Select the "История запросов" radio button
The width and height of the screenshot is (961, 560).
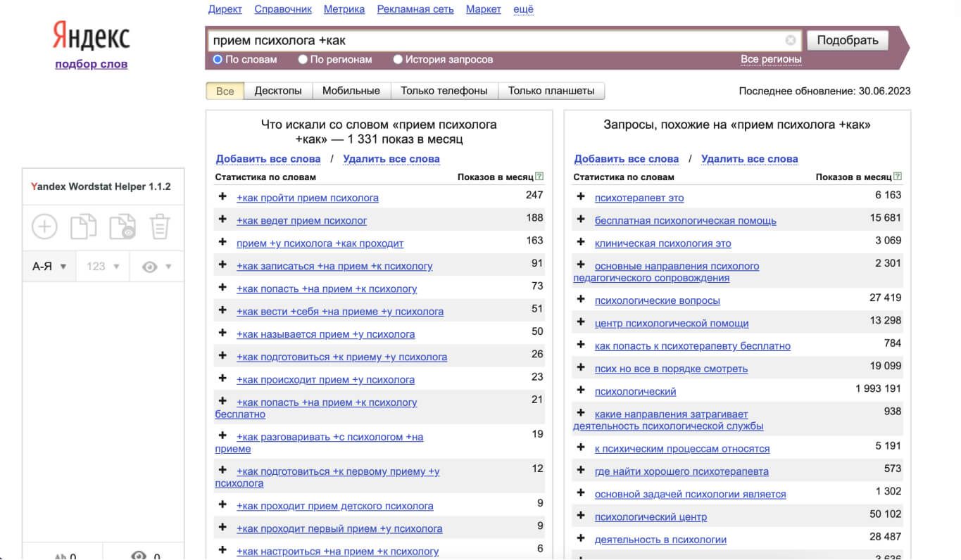(x=398, y=59)
